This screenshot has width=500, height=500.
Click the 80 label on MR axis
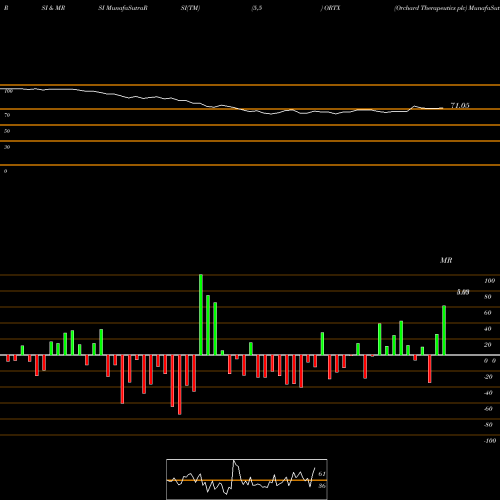(x=488, y=297)
